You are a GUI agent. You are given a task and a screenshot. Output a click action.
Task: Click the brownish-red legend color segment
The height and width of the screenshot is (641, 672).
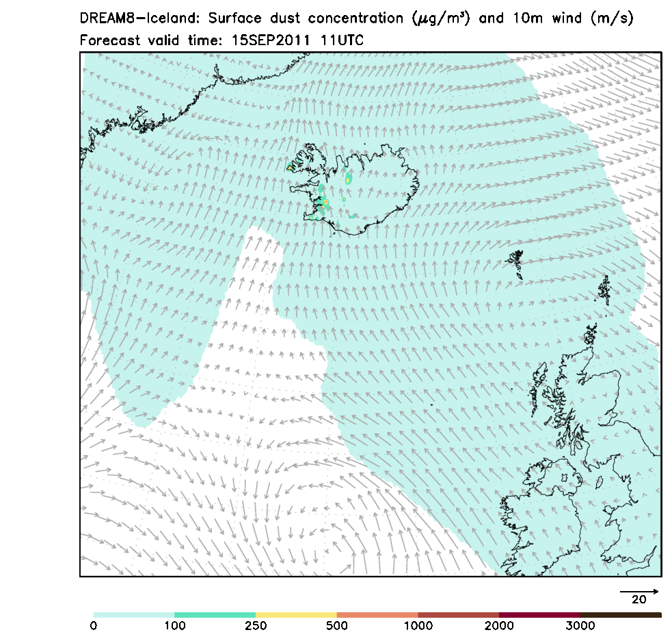(x=458, y=615)
